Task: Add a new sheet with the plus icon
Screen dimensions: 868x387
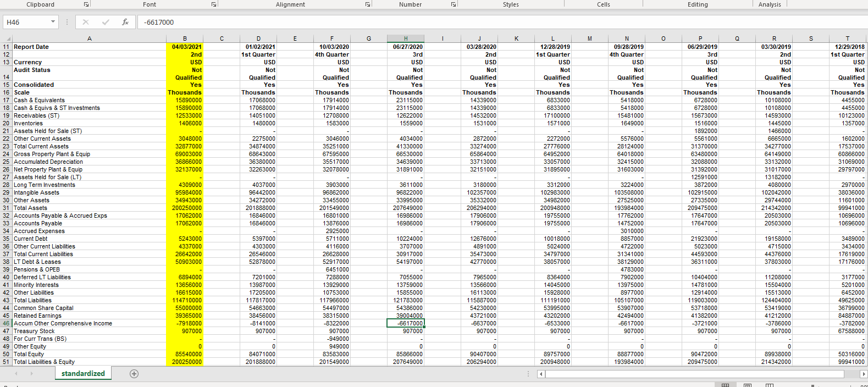Action: pos(134,374)
